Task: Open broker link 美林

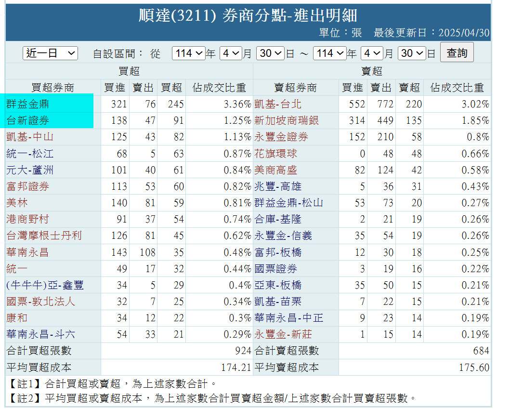Action: pos(17,203)
